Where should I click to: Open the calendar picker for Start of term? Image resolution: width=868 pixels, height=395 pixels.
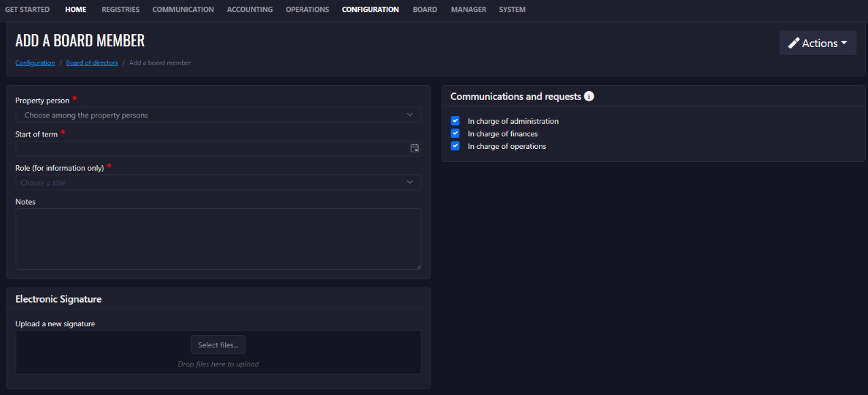[x=415, y=148]
